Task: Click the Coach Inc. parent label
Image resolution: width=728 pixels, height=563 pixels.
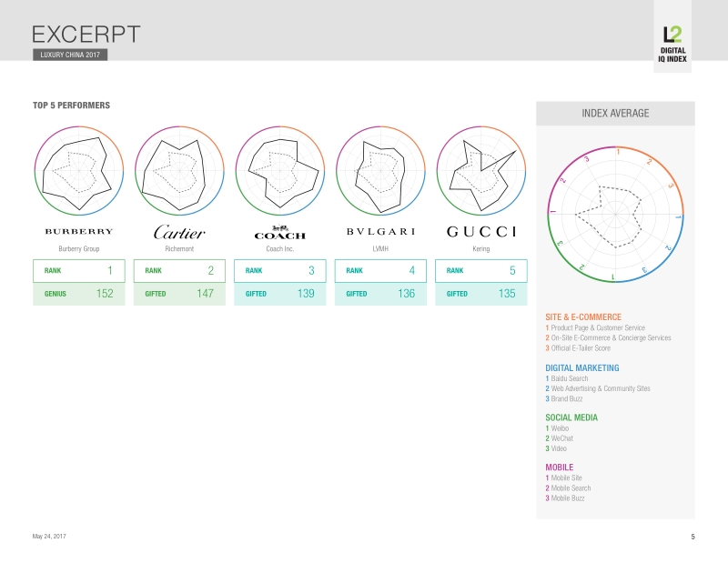Action: click(x=280, y=249)
